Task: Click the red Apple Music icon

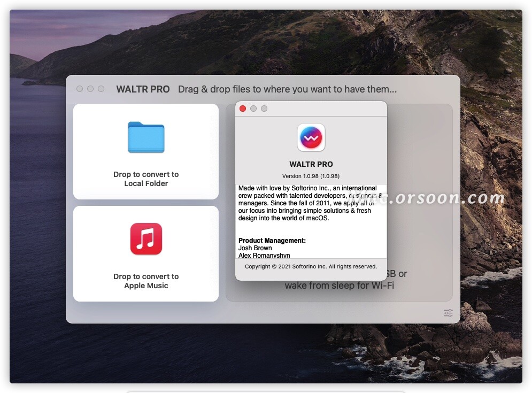Action: click(x=146, y=238)
